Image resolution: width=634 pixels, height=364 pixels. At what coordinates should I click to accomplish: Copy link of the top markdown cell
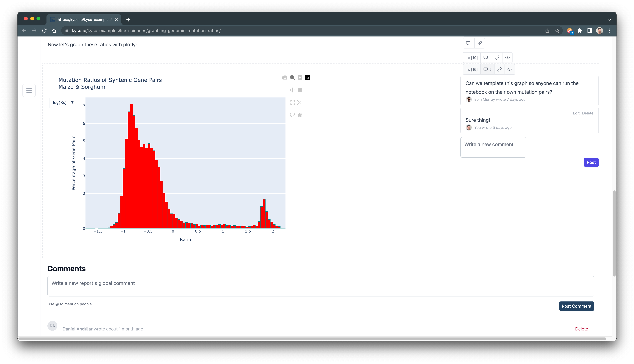480,43
